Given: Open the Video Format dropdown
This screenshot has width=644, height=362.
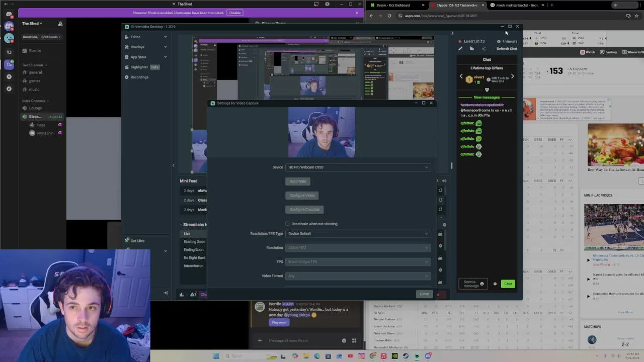Looking at the screenshot, I should tap(358, 276).
